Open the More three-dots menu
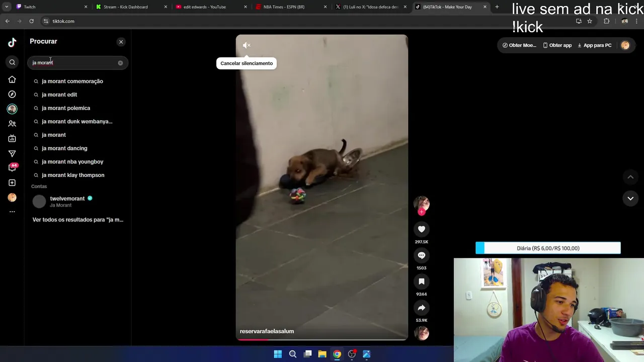Screen dimensions: 644x362 pos(12,212)
